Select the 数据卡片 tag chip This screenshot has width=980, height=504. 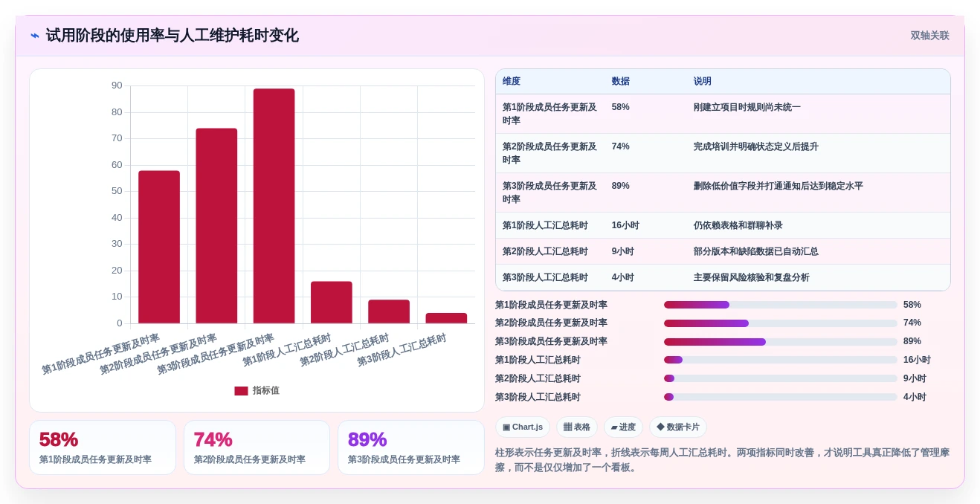pyautogui.click(x=678, y=427)
